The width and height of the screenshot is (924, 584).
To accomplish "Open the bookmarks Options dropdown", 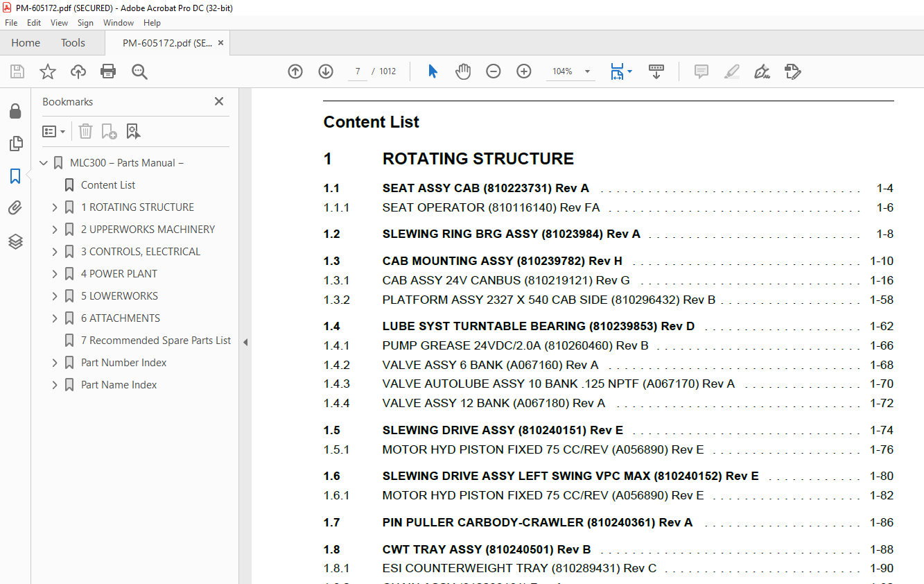I will tap(54, 131).
